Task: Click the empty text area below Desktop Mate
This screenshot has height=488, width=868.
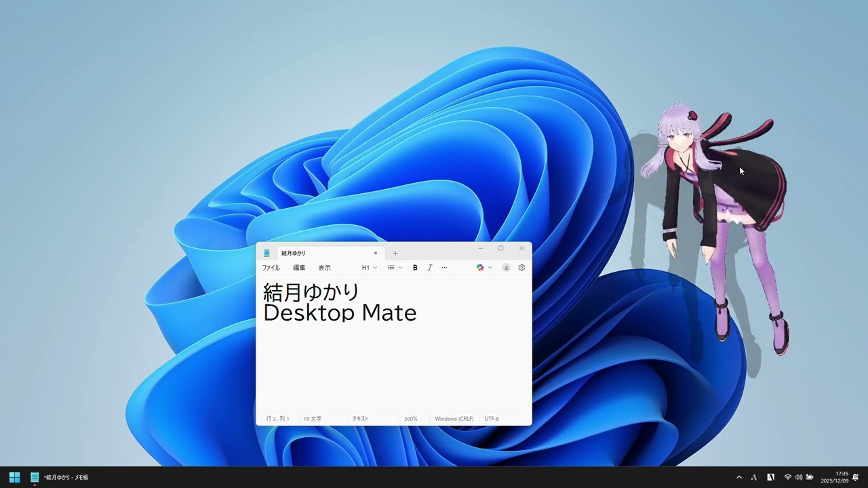Action: click(x=393, y=366)
